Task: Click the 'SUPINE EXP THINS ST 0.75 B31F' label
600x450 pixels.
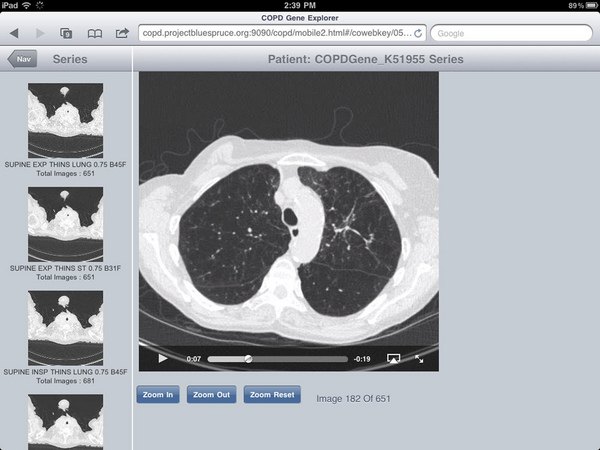Action: point(65,268)
